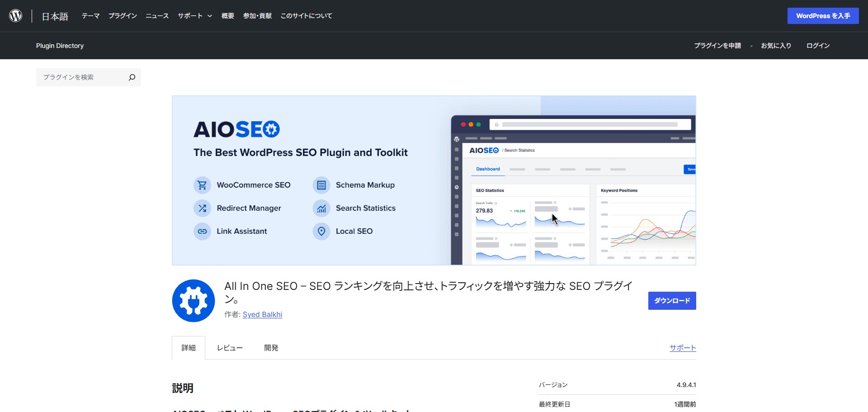Click the Local SEO pin icon
868x412 pixels.
click(321, 231)
